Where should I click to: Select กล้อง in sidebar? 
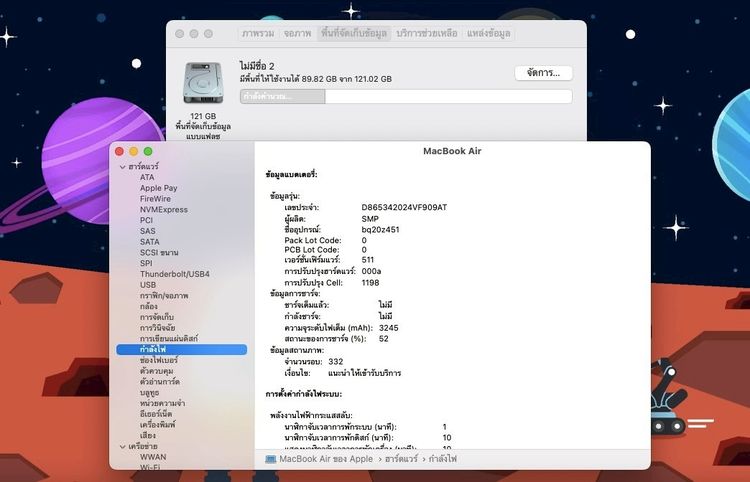coord(149,307)
